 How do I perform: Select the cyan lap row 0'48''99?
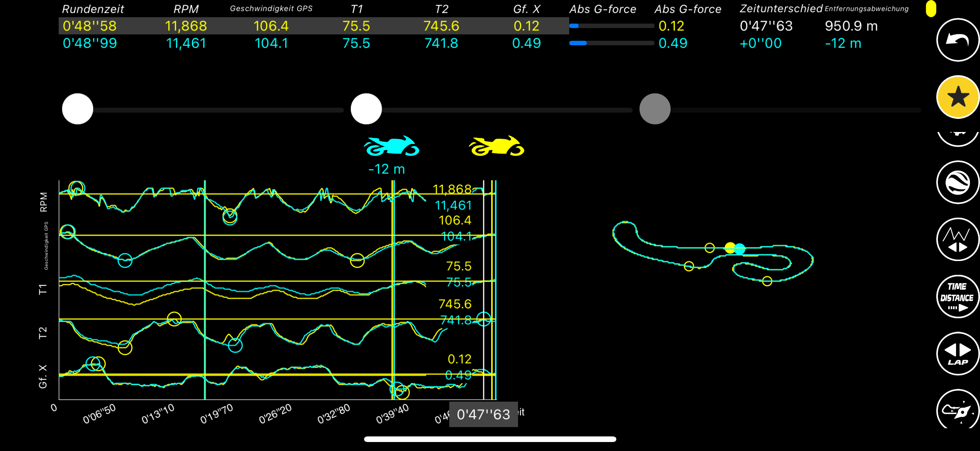coord(90,43)
